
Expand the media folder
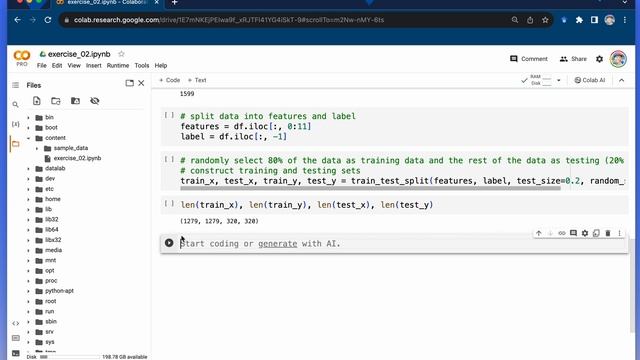28,250
